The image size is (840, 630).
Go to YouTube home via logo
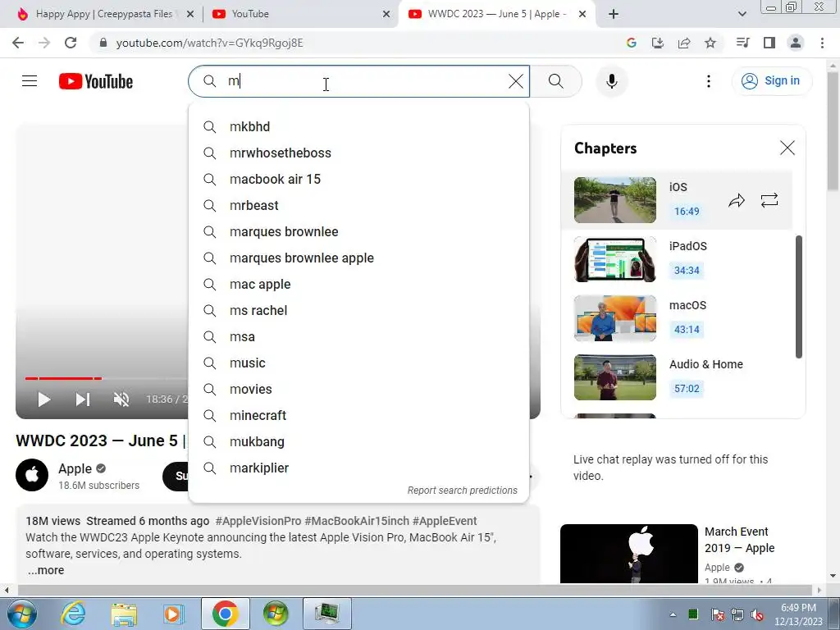coord(96,81)
